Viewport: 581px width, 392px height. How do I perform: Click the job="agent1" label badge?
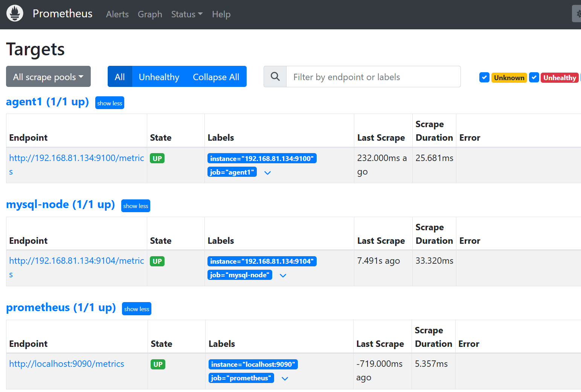[x=232, y=172]
